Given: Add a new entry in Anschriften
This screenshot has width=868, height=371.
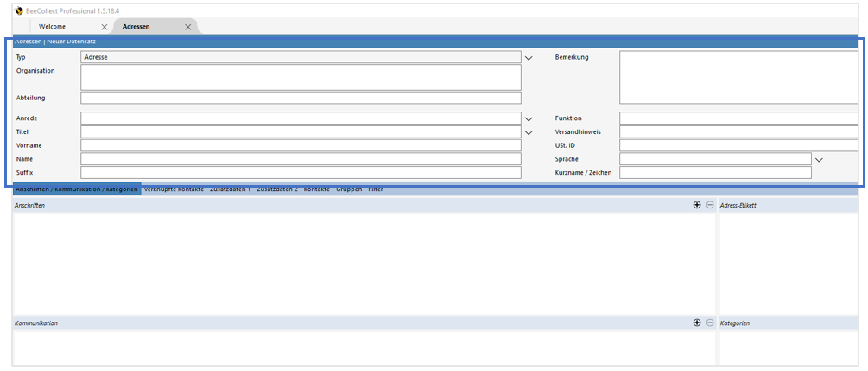Looking at the screenshot, I should click(x=697, y=205).
